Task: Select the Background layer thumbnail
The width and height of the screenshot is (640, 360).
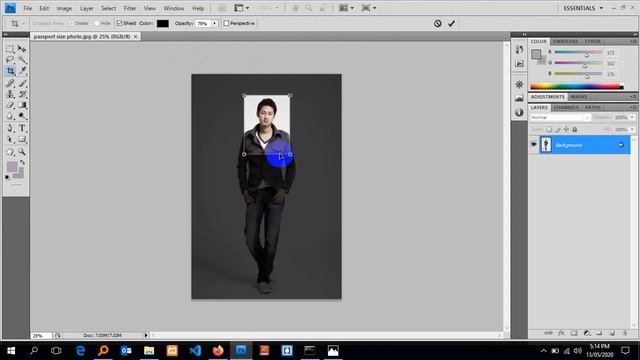Action: (546, 144)
